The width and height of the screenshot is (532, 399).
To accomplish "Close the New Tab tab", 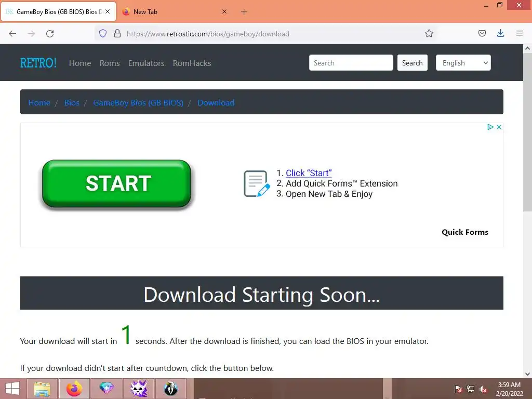I will pos(224,11).
